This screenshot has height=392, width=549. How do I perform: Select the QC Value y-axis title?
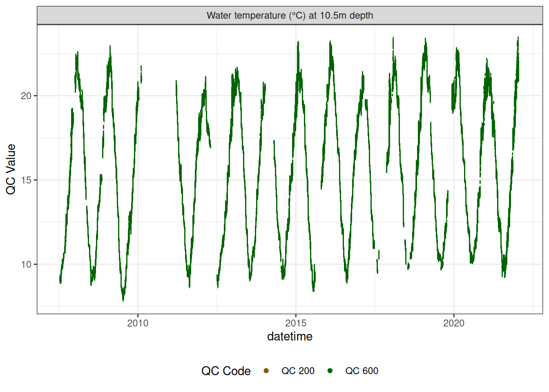11,169
